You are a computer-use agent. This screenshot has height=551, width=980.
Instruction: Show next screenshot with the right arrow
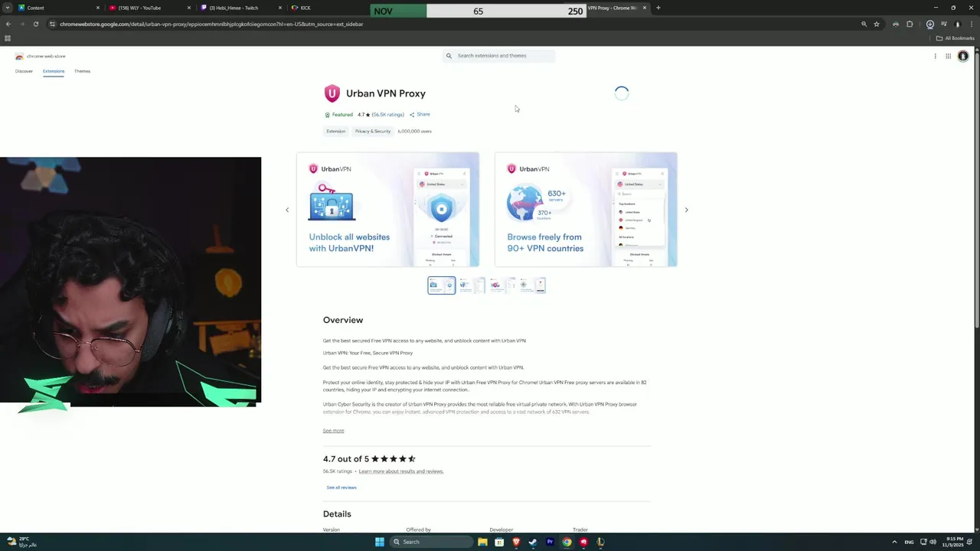686,210
